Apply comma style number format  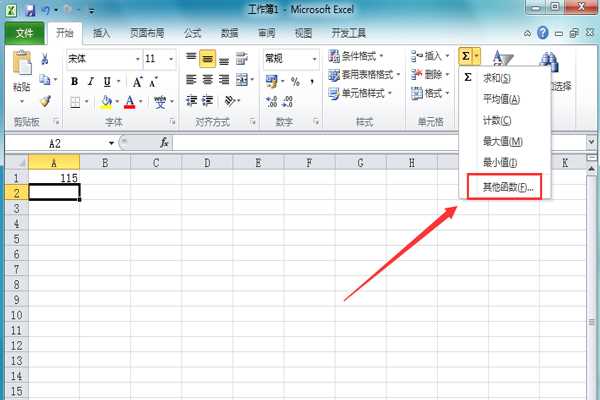pyautogui.click(x=312, y=81)
